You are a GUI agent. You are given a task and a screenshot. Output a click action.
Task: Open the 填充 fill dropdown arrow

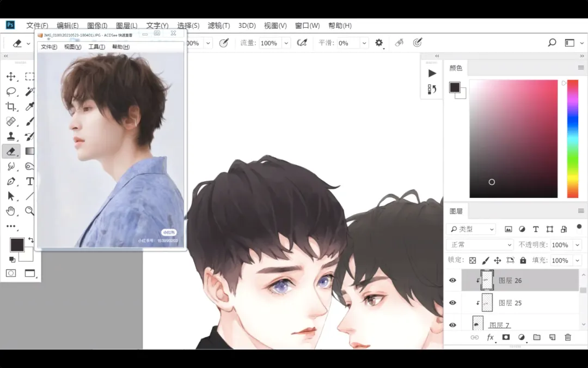(x=578, y=260)
